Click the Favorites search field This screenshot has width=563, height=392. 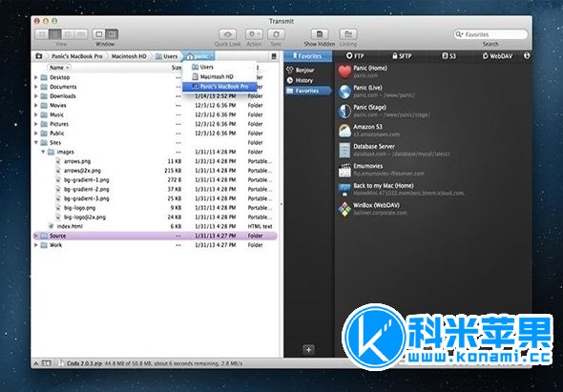(x=490, y=34)
